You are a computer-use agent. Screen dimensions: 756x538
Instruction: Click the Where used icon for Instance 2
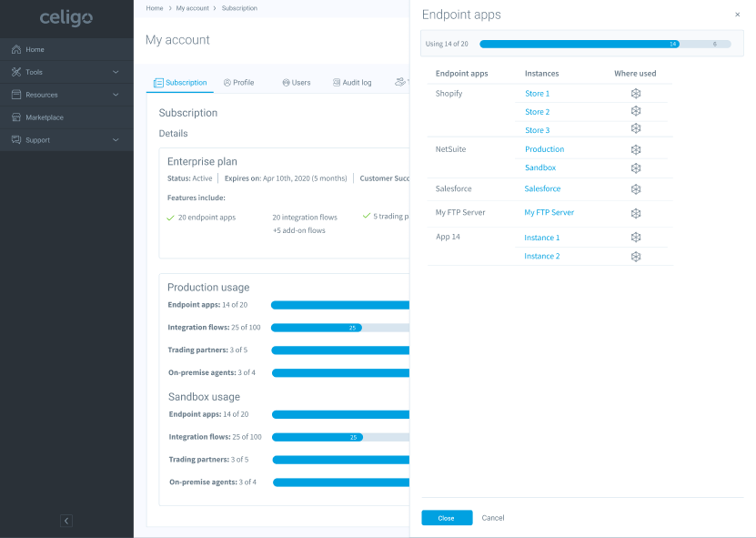(x=636, y=257)
